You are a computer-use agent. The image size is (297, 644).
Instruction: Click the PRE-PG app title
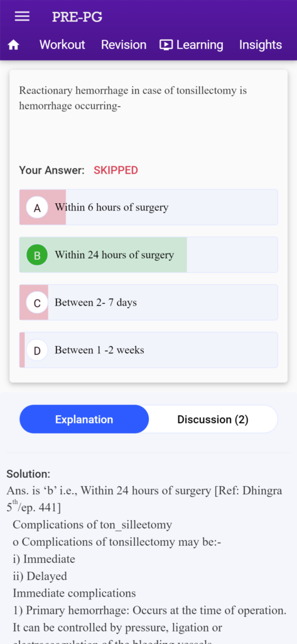[77, 17]
